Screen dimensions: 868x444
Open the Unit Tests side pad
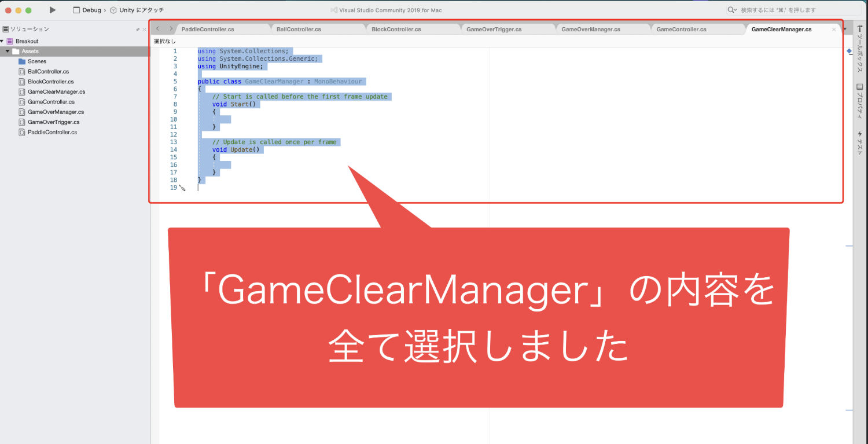(x=860, y=142)
